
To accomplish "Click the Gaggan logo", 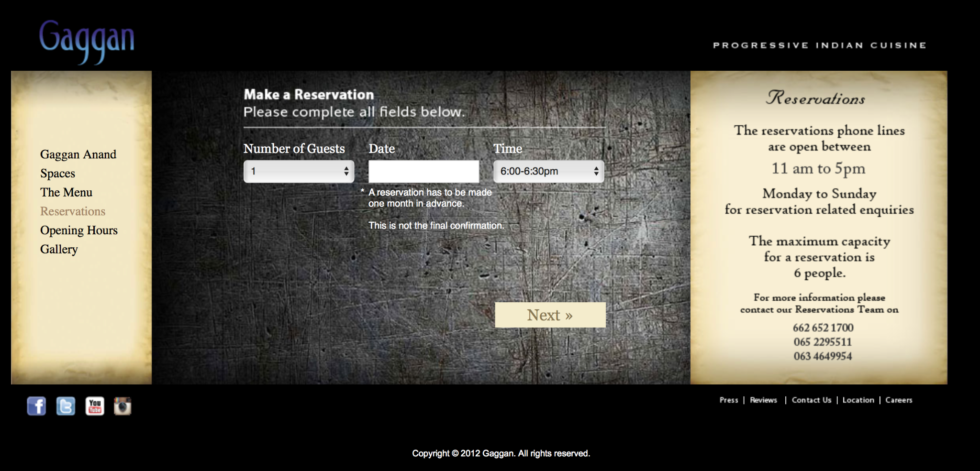I will 87,42.
